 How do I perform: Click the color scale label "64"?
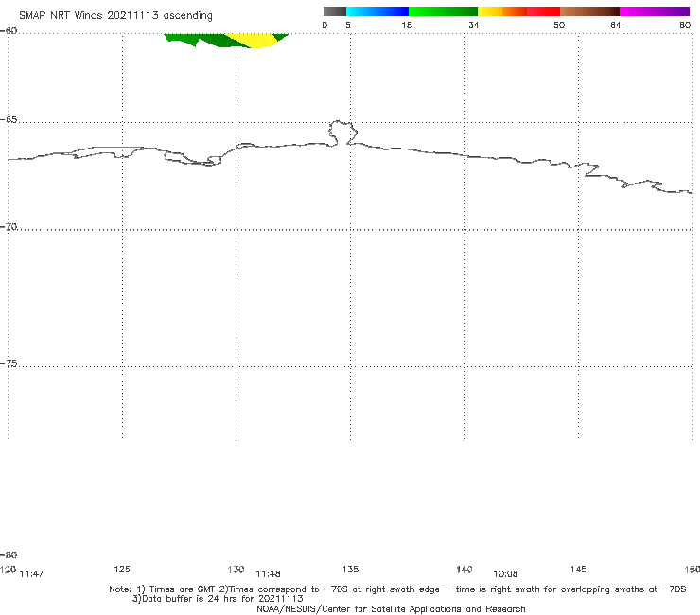[616, 26]
